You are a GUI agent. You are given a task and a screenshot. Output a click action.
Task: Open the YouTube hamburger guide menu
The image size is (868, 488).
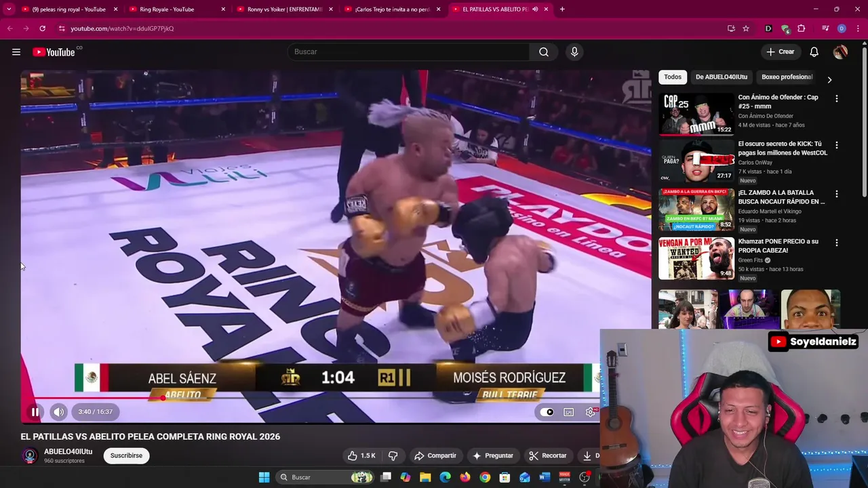(x=16, y=52)
